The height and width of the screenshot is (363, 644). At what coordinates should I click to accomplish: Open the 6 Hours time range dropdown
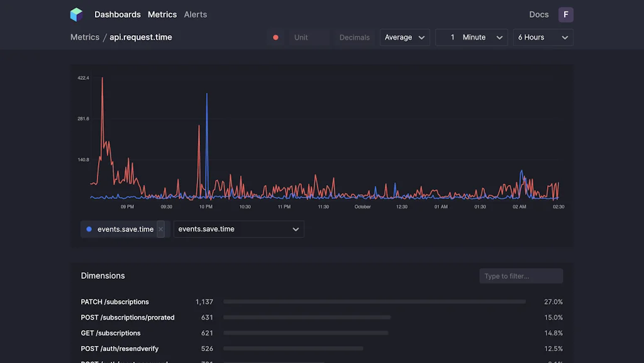pyautogui.click(x=543, y=37)
